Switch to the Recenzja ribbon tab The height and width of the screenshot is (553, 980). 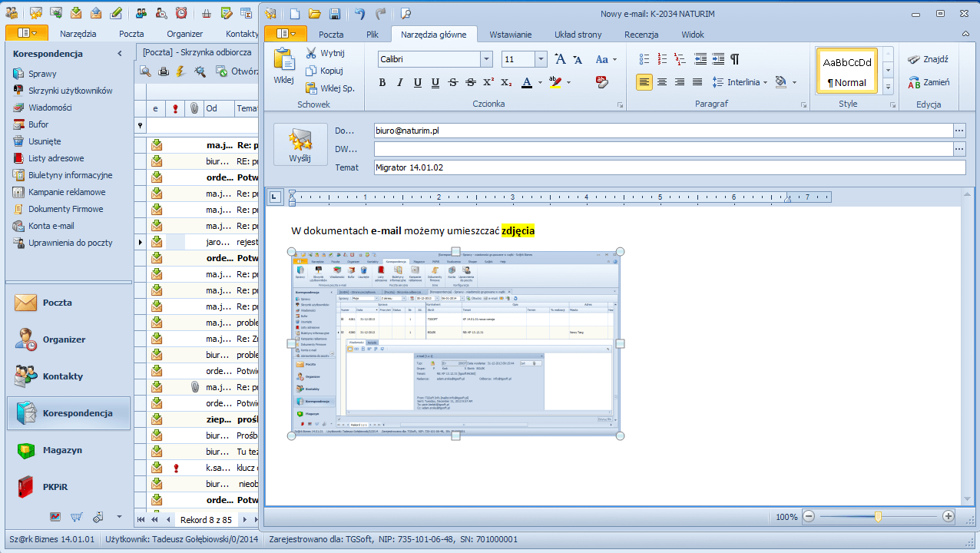(641, 34)
